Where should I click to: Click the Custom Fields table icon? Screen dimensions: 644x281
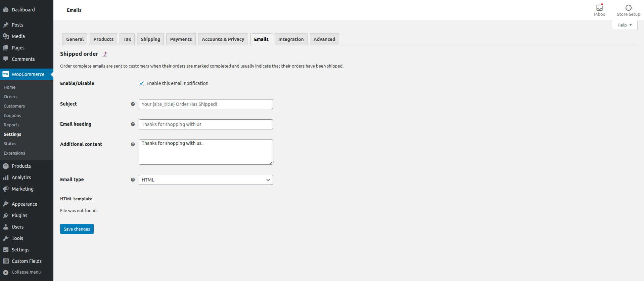[6, 261]
